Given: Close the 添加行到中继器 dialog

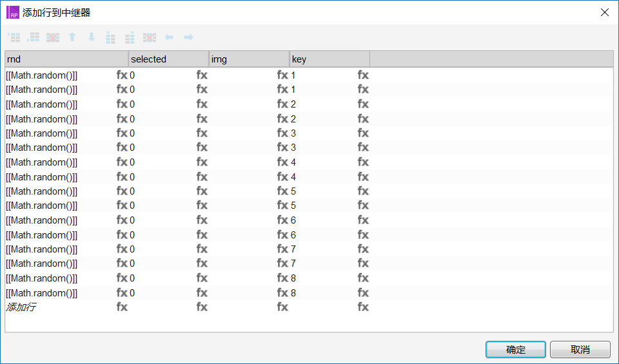Looking at the screenshot, I should click(x=604, y=13).
